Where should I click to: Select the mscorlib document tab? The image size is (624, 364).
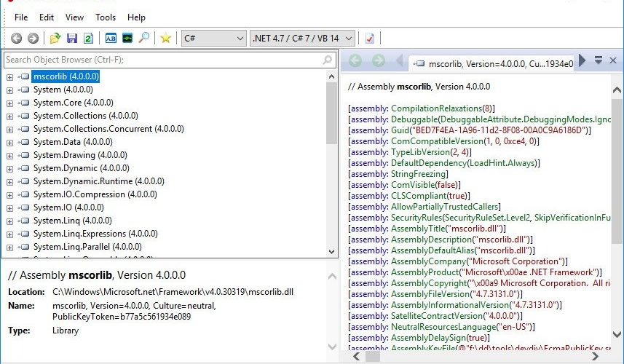pos(493,63)
